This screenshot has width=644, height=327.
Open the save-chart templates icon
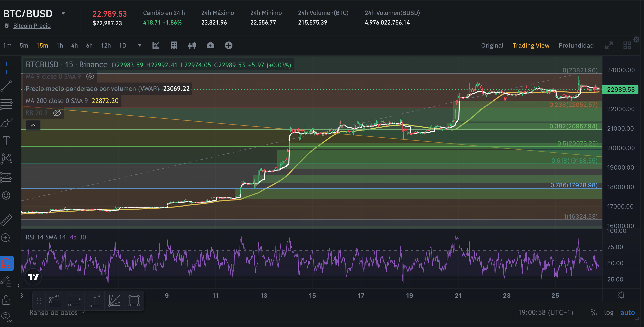point(174,46)
